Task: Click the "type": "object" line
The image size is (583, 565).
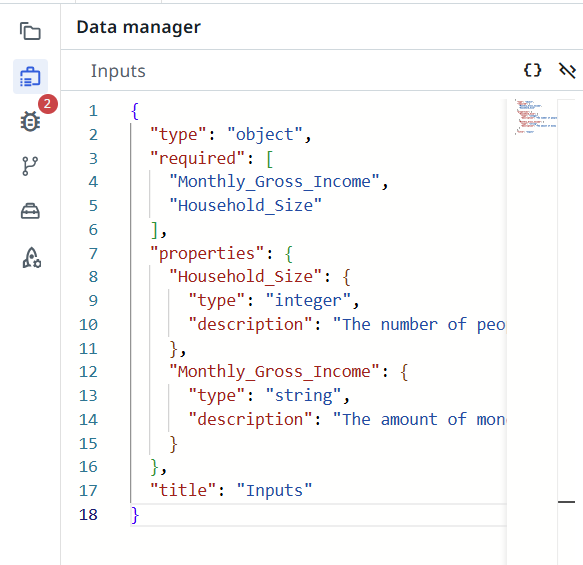Action: coord(231,135)
